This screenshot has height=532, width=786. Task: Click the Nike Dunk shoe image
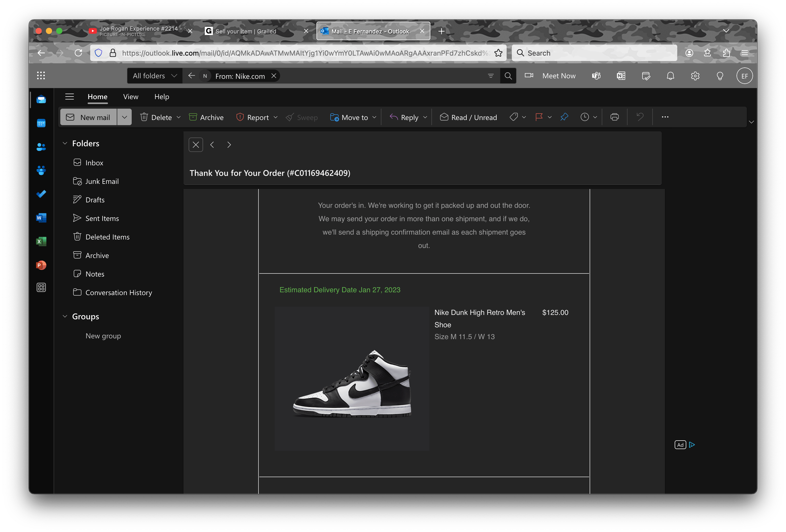pyautogui.click(x=352, y=378)
